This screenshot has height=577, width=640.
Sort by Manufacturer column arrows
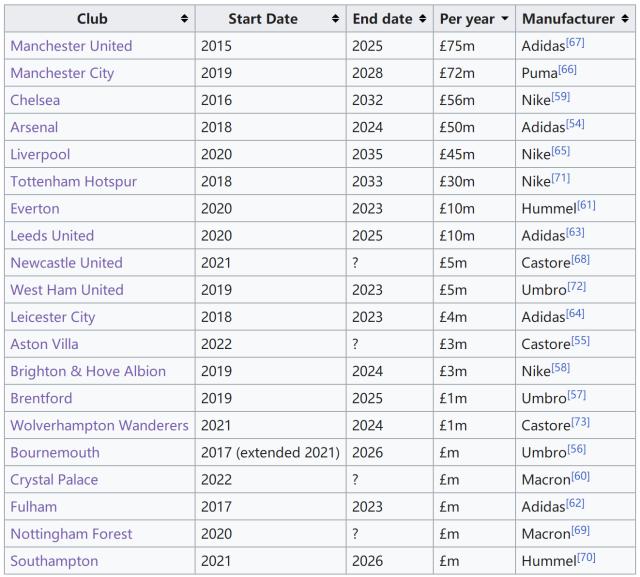(625, 19)
